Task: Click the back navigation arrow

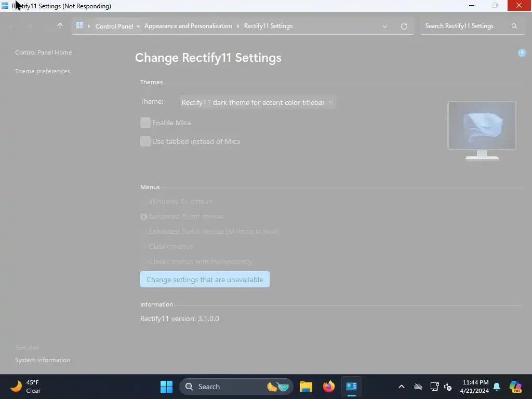Action: pyautogui.click(x=12, y=26)
